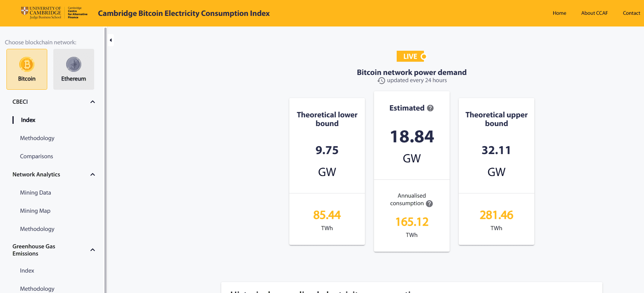Viewport: 644px width, 293px height.
Task: Open the Contact page
Action: coord(631,13)
